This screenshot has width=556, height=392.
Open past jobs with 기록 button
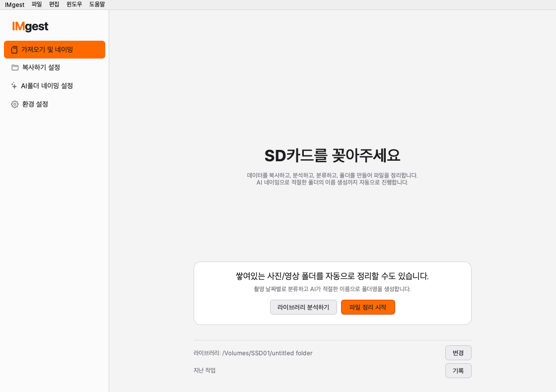(458, 371)
